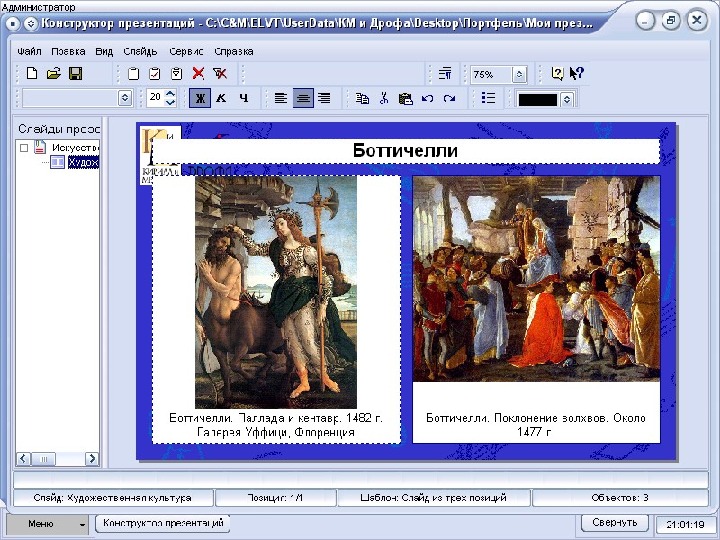The image size is (720, 540).
Task: Select the Поклонение волхвов painting image
Action: pos(536,279)
